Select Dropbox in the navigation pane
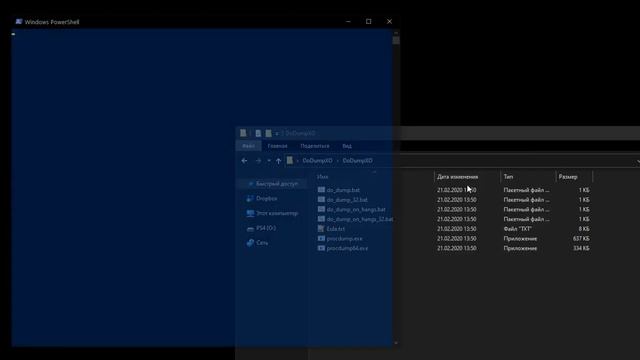This screenshot has width=640, height=360. [x=267, y=198]
